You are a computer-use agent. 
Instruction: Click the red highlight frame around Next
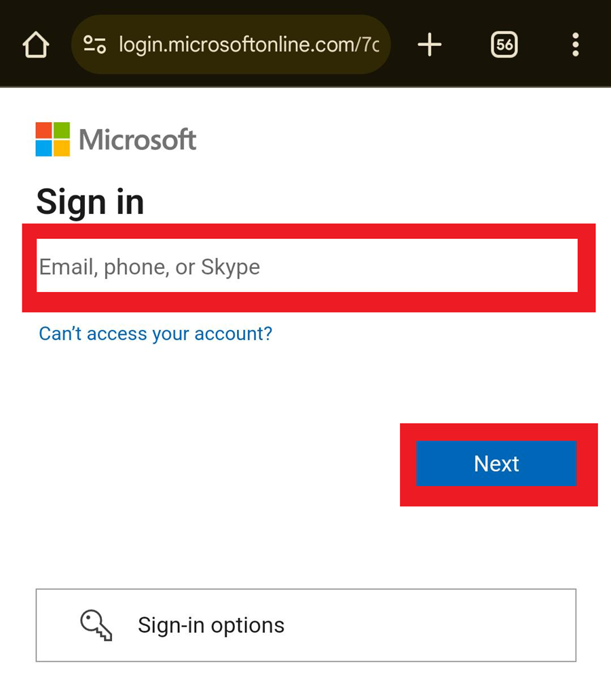pos(498,497)
